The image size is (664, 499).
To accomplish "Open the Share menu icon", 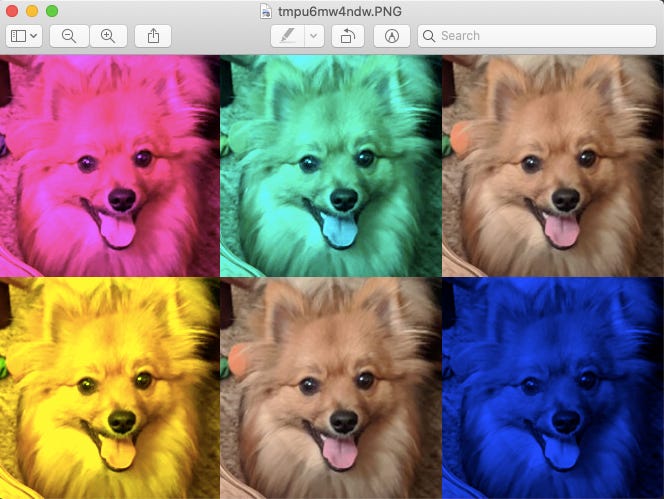I will pos(153,36).
